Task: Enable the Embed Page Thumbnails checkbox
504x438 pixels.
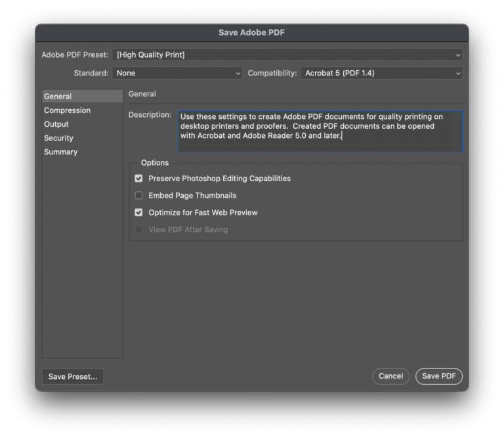Action: pyautogui.click(x=138, y=196)
